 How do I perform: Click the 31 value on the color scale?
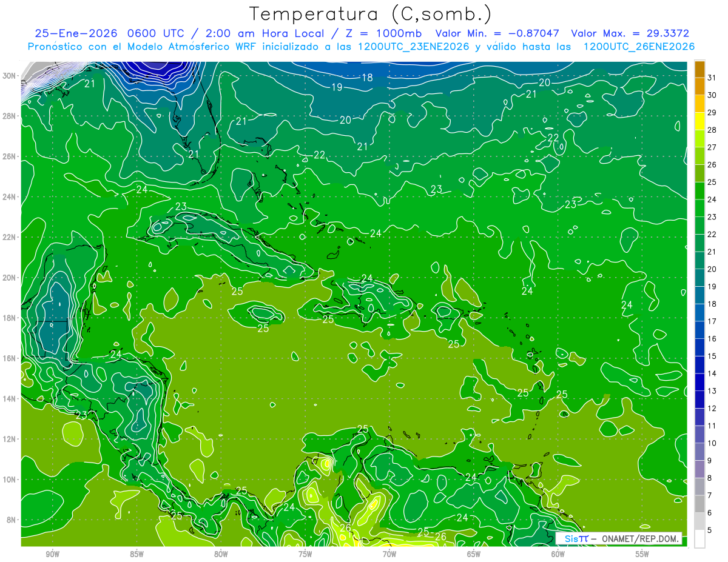click(712, 77)
